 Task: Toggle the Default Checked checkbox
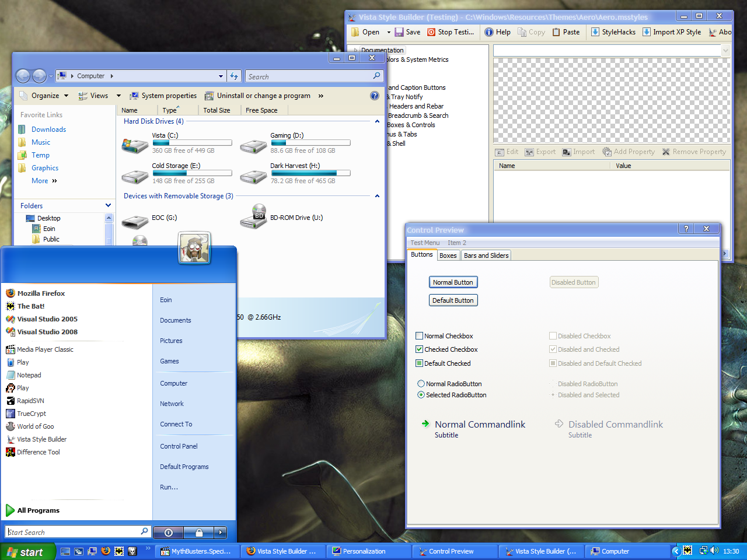419,363
